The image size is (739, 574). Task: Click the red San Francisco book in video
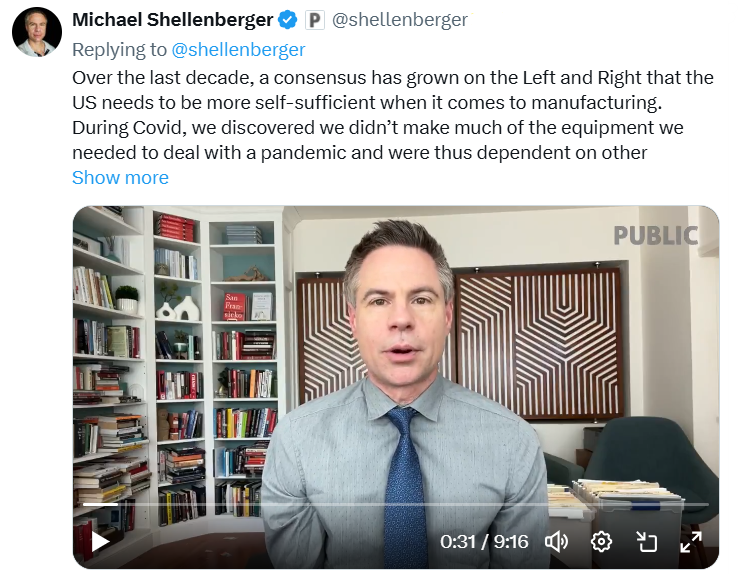pos(234,306)
